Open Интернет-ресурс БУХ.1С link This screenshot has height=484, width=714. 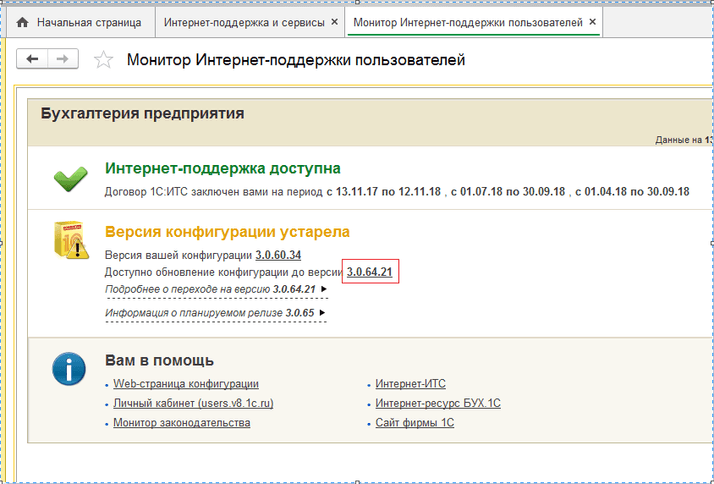pyautogui.click(x=438, y=403)
